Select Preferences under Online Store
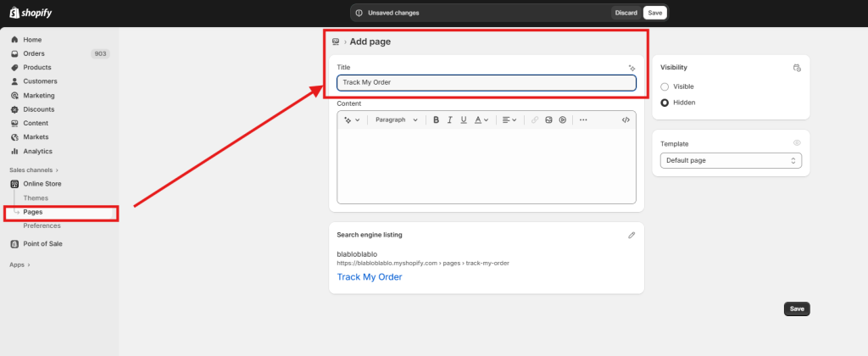 click(x=42, y=226)
